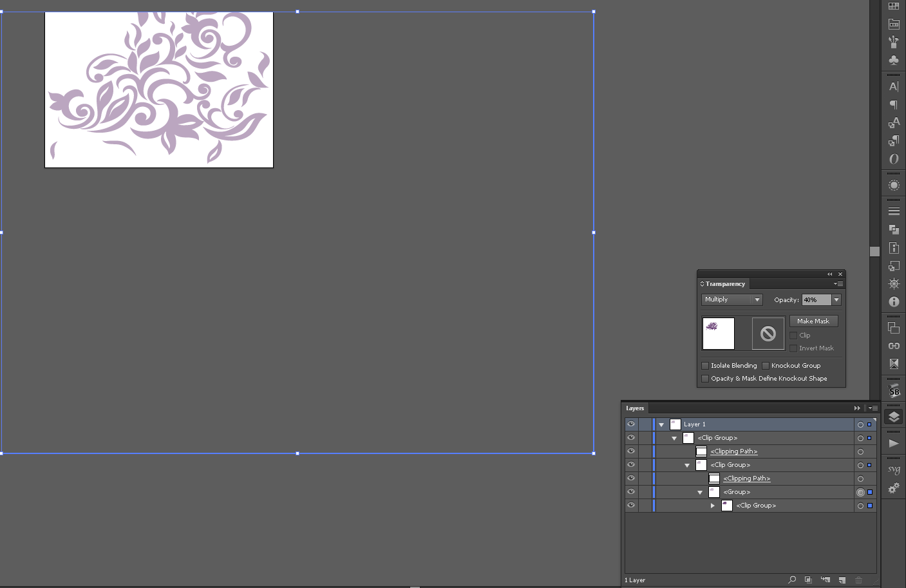
Task: Hide the innermost collapsed Clip Group
Action: [631, 505]
